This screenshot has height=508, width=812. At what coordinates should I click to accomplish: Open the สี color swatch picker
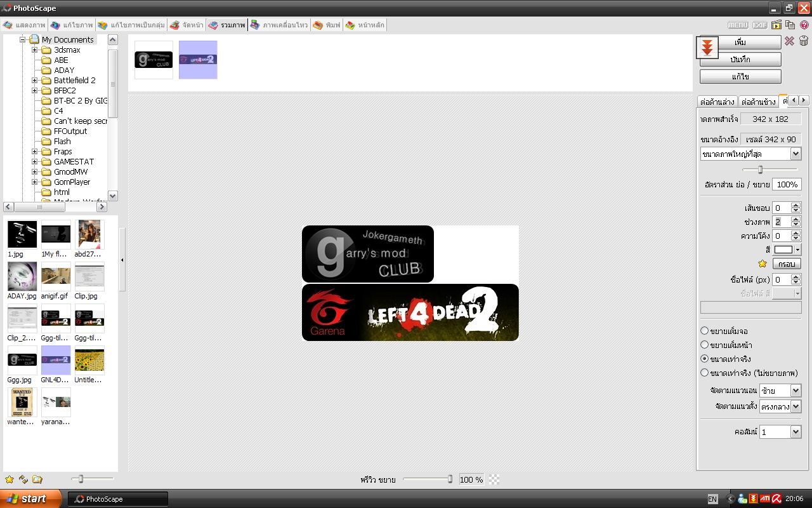click(787, 250)
